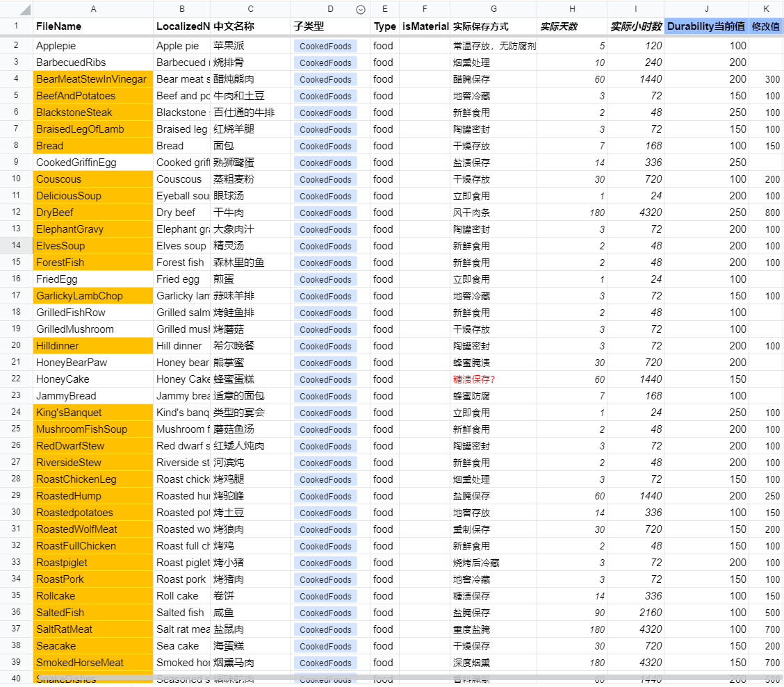Click the 修改值 header cell
The height and width of the screenshot is (687, 784).
[x=766, y=26]
